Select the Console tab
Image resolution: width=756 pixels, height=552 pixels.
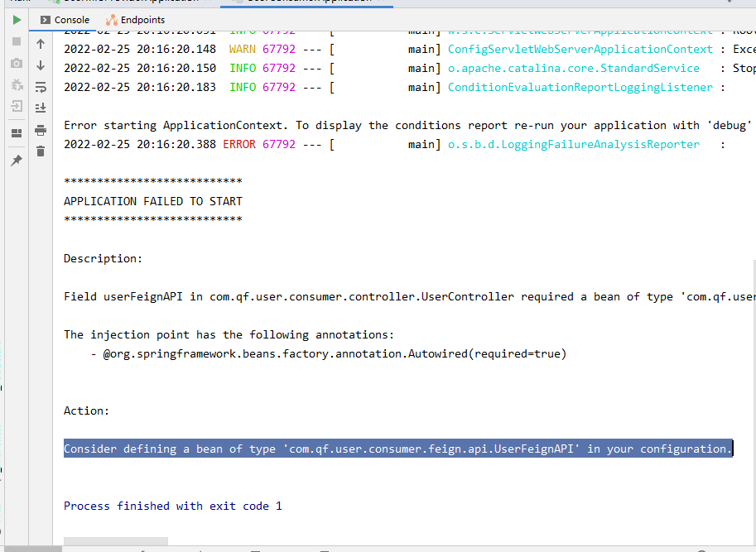point(65,20)
